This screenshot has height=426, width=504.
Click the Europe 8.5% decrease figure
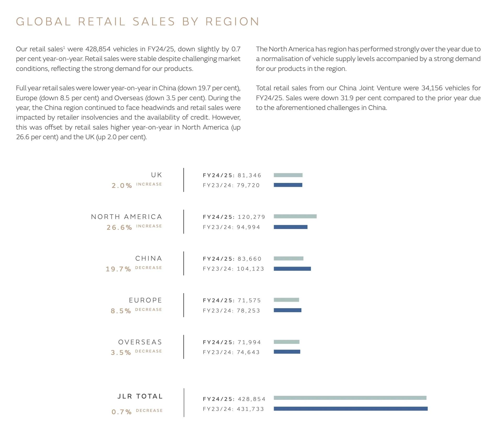(x=121, y=311)
